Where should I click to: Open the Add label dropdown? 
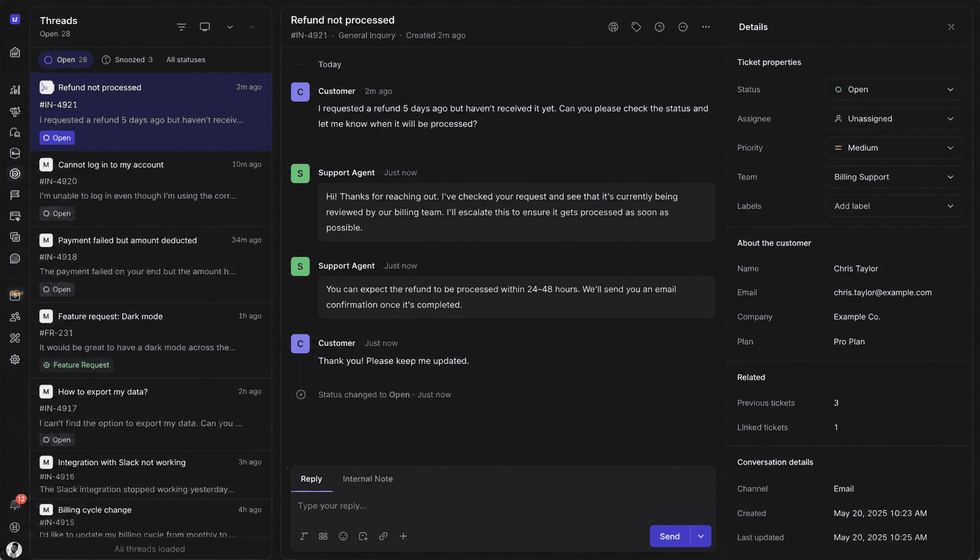tap(894, 206)
